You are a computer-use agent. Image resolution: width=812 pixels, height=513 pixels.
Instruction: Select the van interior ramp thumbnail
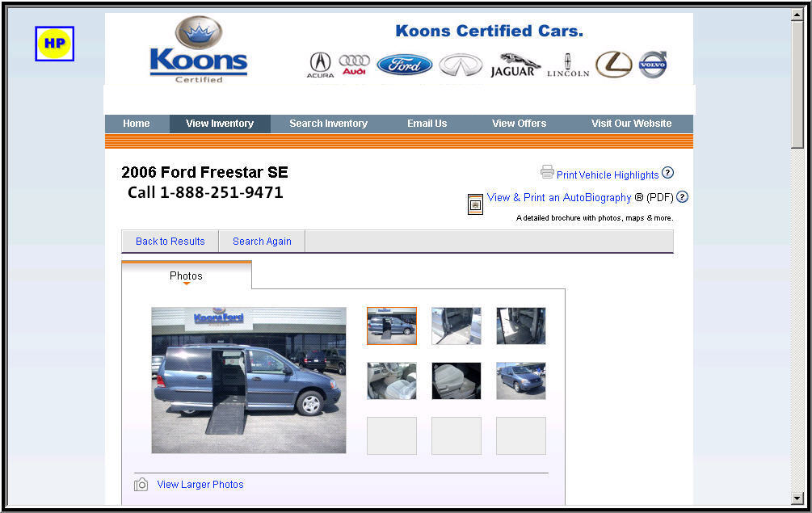456,326
